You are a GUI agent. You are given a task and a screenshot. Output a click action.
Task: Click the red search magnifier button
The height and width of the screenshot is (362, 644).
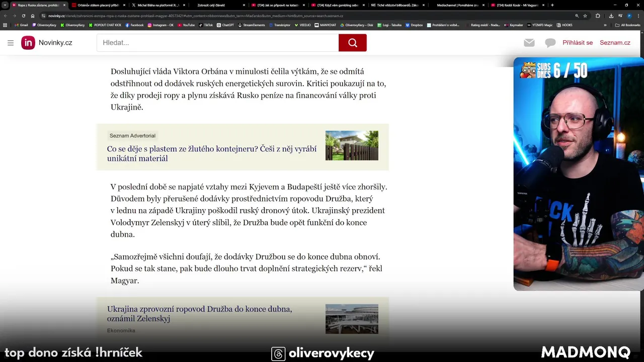pyautogui.click(x=352, y=43)
